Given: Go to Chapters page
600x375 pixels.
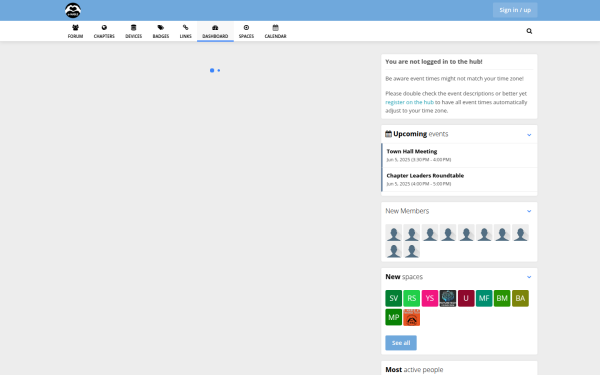Looking at the screenshot, I should point(104,31).
